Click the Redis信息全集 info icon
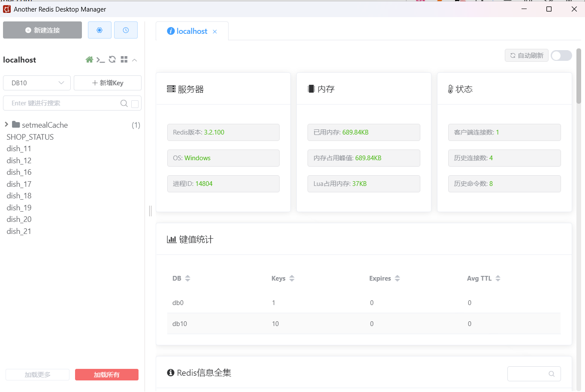Image resolution: width=585 pixels, height=392 pixels. pyautogui.click(x=171, y=373)
